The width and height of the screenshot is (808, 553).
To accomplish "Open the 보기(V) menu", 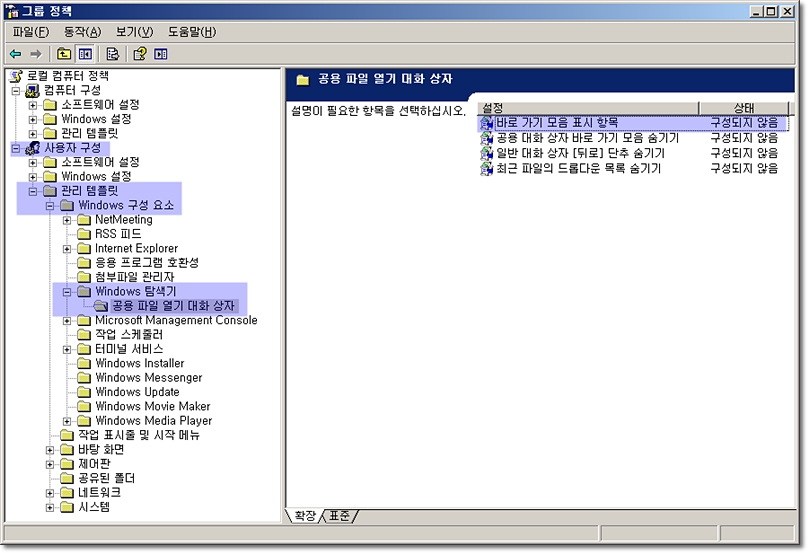I will (x=134, y=32).
